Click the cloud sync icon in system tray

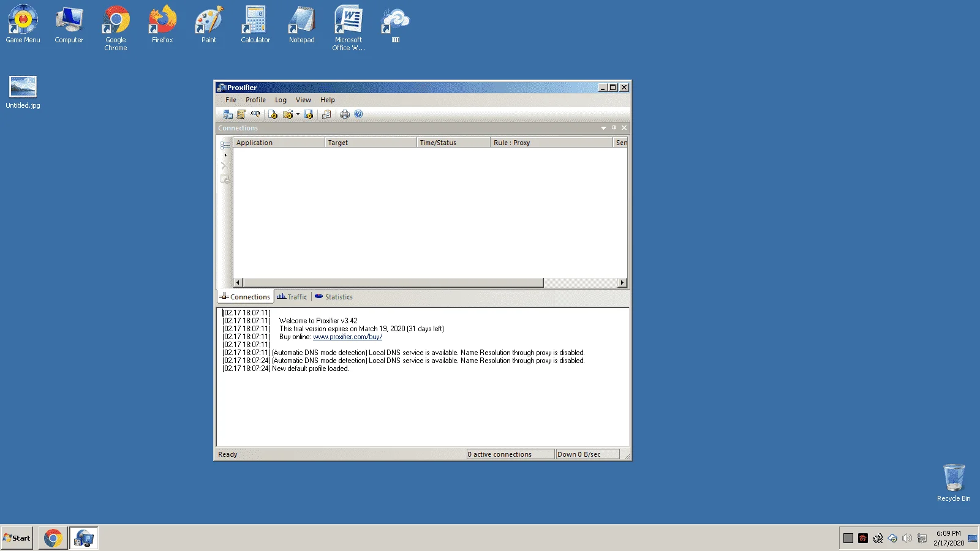(x=892, y=539)
